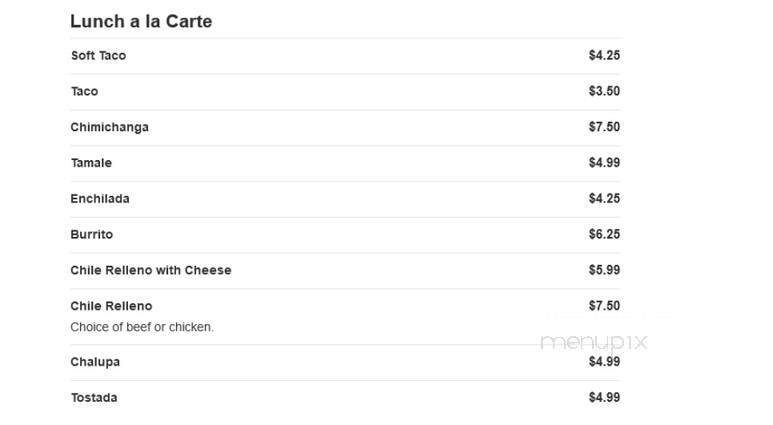Click the Chimichanga $7.50 price
This screenshot has height=425, width=773.
604,127
